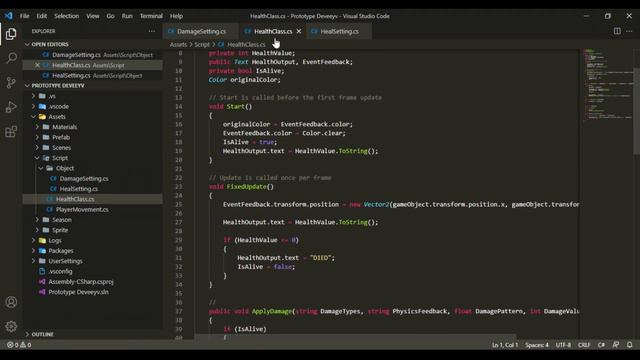Open DamageSetting.cs in file tree

tap(84, 178)
